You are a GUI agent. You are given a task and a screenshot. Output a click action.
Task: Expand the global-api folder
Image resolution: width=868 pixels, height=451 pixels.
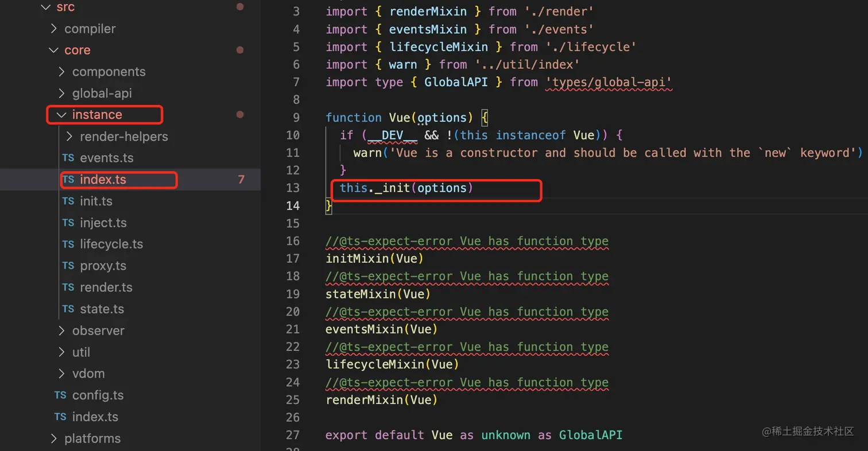tap(61, 93)
